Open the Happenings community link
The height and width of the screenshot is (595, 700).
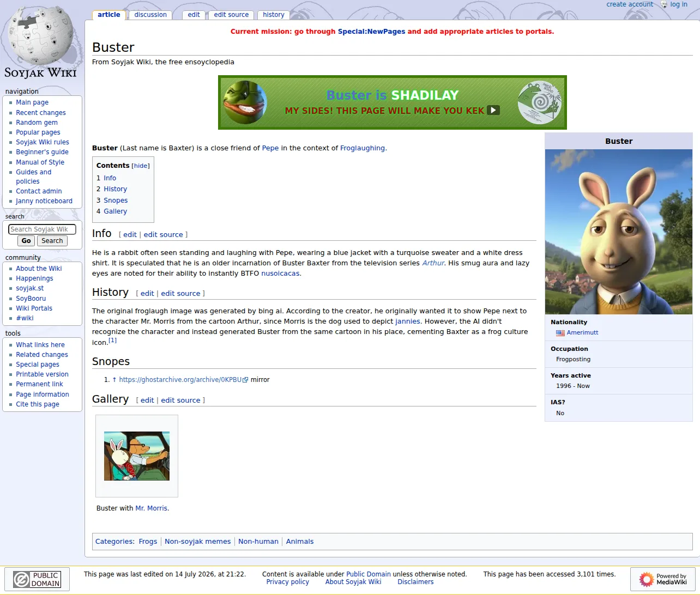click(34, 278)
